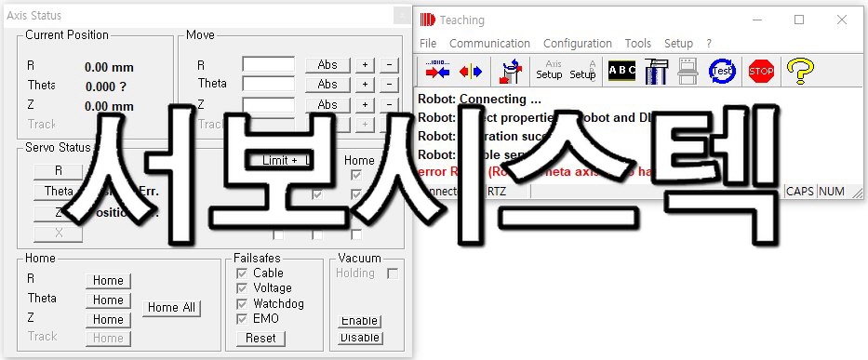Open Axis Setup from the toolbar
Screen dimensions: 868x360
pyautogui.click(x=549, y=71)
